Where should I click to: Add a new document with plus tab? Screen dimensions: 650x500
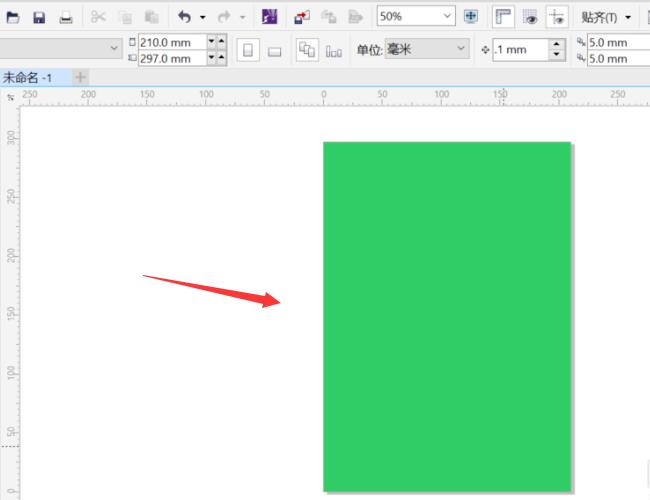[80, 77]
